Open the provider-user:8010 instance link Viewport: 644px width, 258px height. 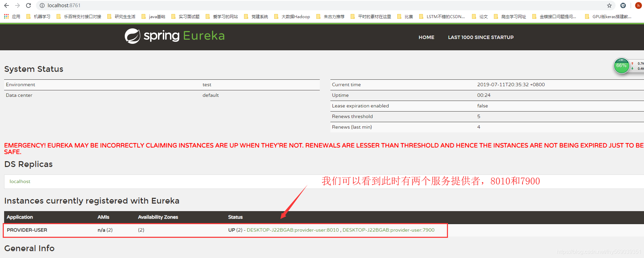[x=293, y=230]
